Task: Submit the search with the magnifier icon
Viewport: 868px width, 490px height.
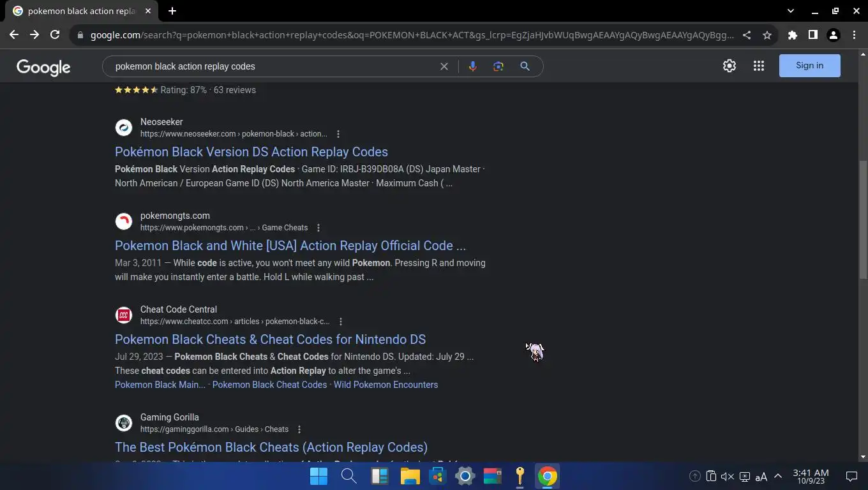Action: click(525, 66)
